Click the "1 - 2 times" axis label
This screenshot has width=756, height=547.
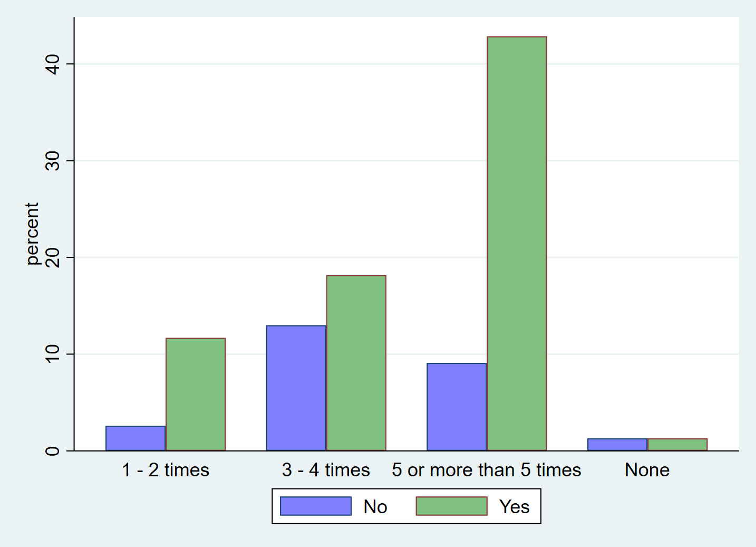click(166, 470)
